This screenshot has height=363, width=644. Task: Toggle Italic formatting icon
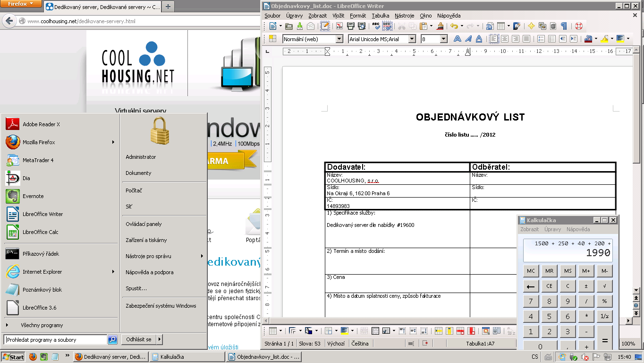click(x=468, y=39)
